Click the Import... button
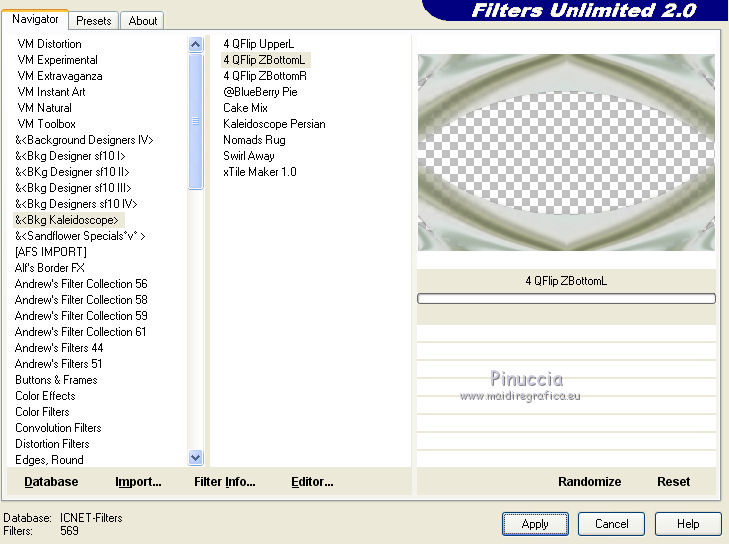The image size is (729, 544). 138,482
